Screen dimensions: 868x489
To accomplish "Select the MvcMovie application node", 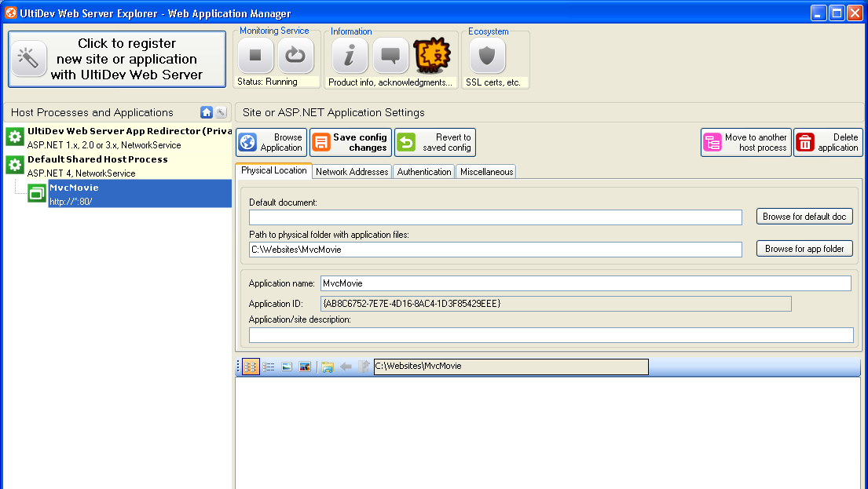I will pos(140,194).
